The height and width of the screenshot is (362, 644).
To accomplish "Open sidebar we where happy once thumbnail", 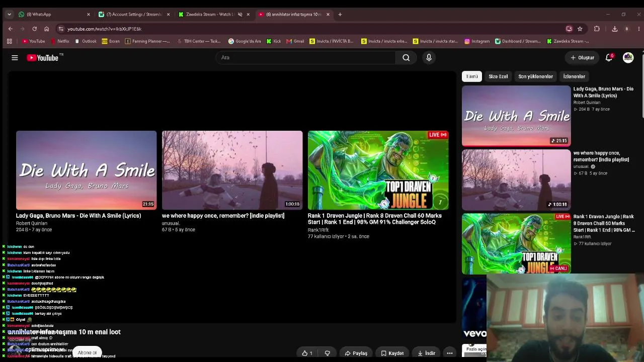I will [516, 179].
